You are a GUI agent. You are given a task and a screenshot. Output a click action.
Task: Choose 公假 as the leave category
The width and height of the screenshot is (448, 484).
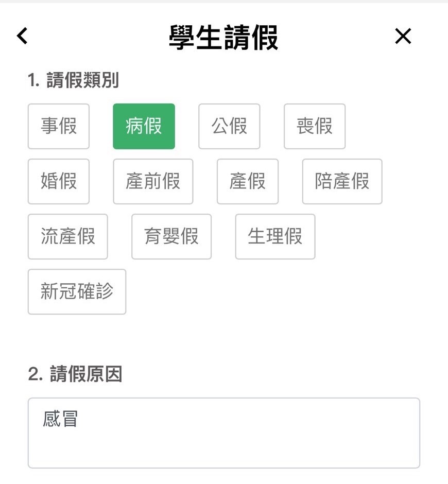click(229, 126)
